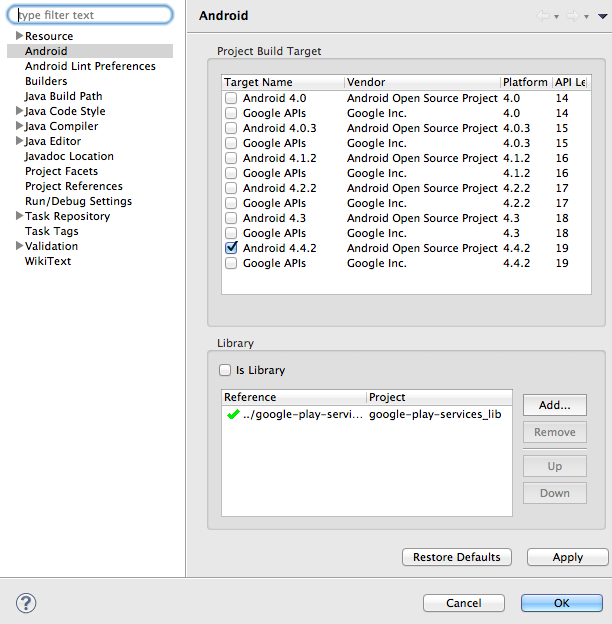The height and width of the screenshot is (624, 612).
Task: Sort by Platform column header
Action: pos(526,82)
